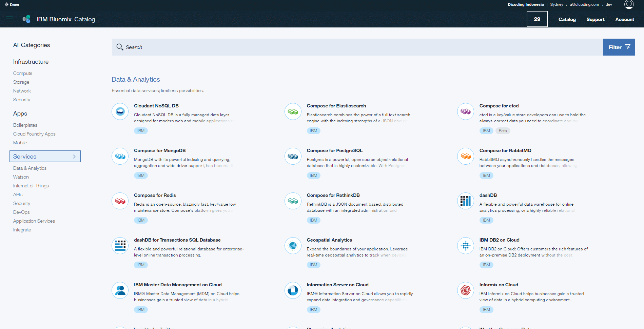This screenshot has height=329, width=644.
Task: Expand the Services category chevron
Action: [x=74, y=157]
